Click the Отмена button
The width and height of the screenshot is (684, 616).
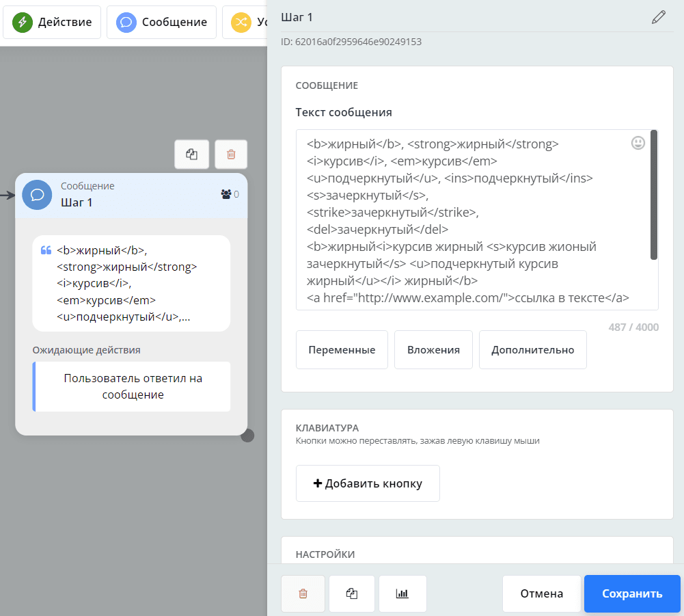(x=541, y=593)
